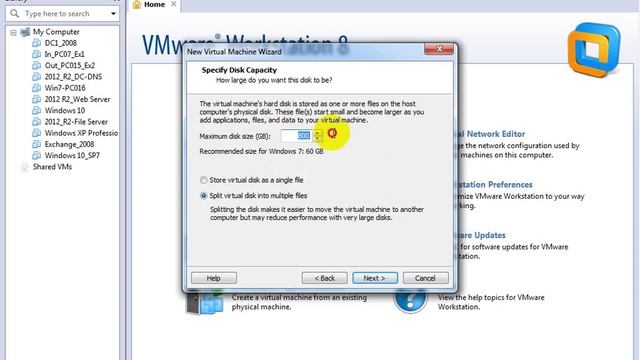The image size is (640, 360).
Task: Select the 'Split virtual disk into multiple files' radio
Action: pyautogui.click(x=203, y=196)
